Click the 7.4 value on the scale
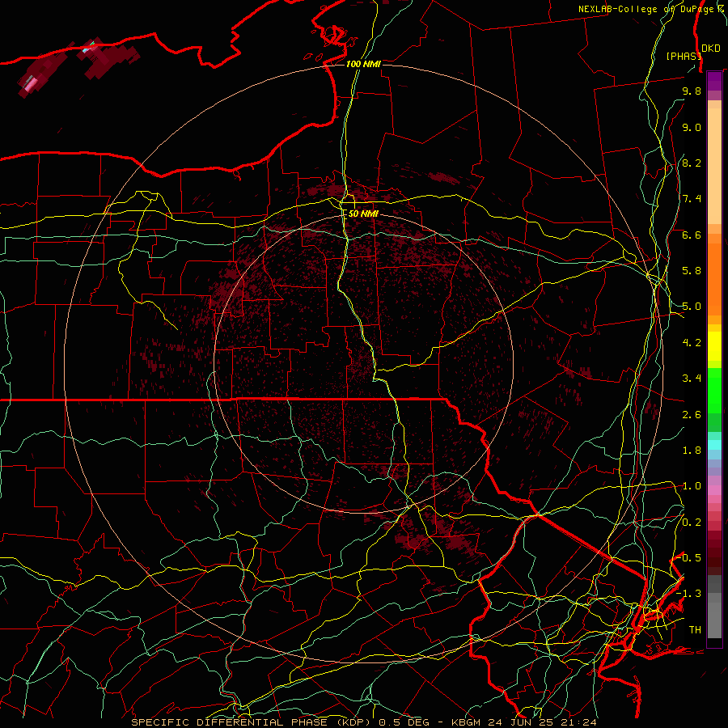The image size is (728, 728). [692, 199]
